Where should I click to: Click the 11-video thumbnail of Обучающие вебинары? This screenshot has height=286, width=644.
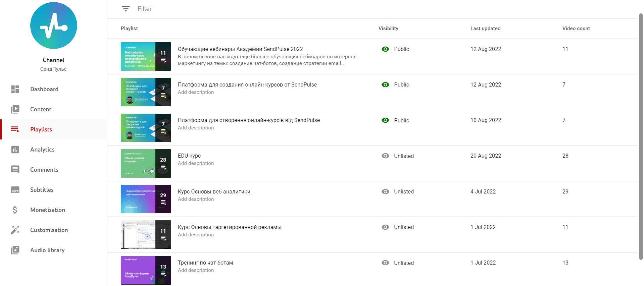(x=146, y=56)
